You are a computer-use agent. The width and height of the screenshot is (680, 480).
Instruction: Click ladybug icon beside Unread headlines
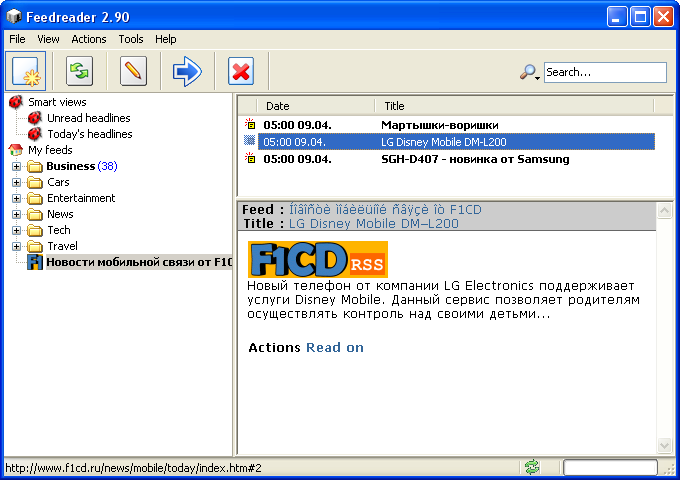(x=35, y=118)
